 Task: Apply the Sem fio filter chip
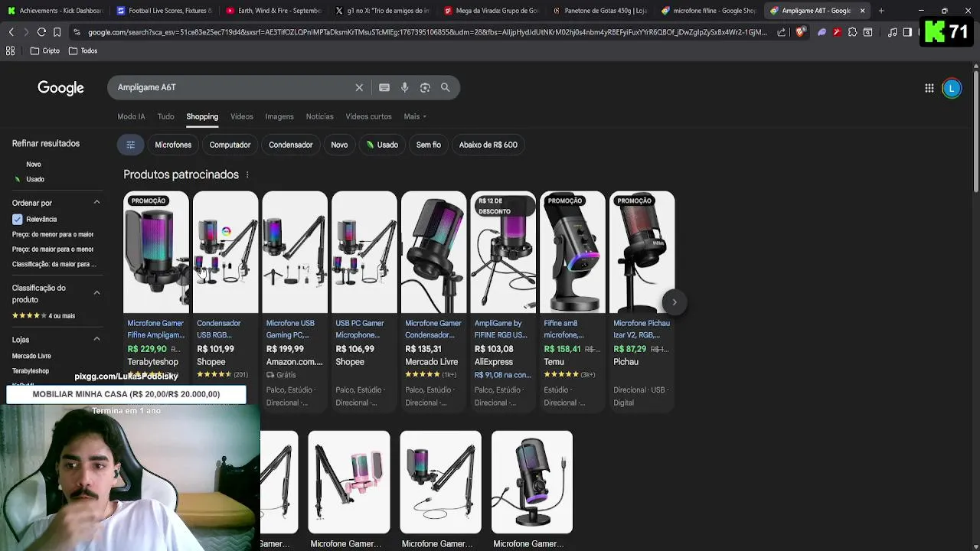click(428, 145)
